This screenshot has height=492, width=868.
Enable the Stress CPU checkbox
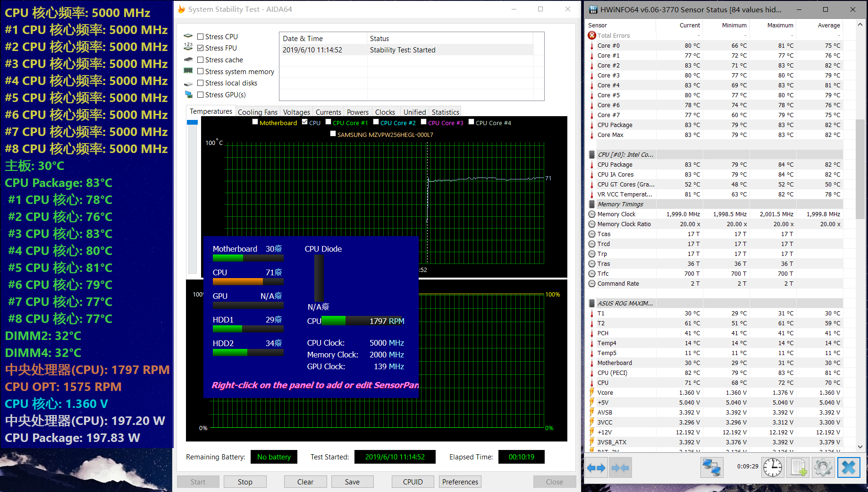(x=201, y=37)
